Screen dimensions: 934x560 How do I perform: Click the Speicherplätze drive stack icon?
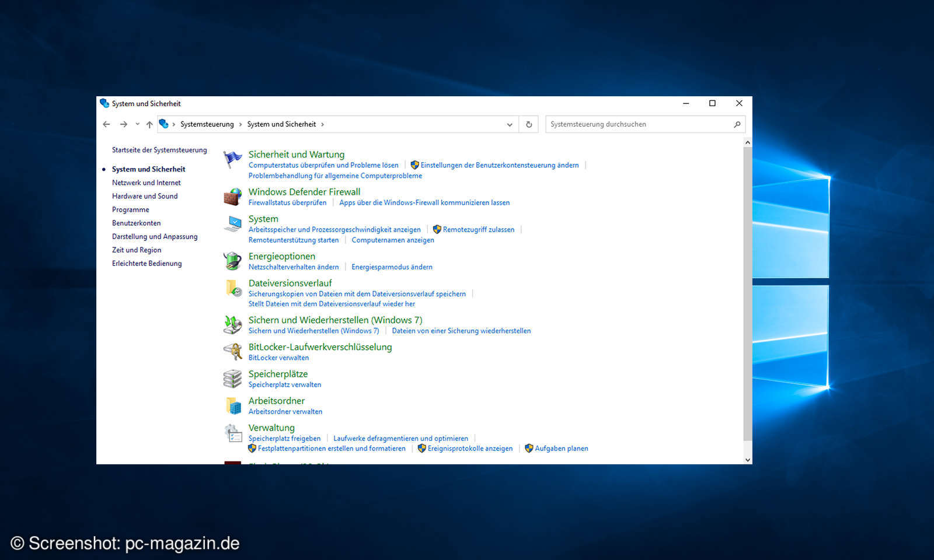233,378
